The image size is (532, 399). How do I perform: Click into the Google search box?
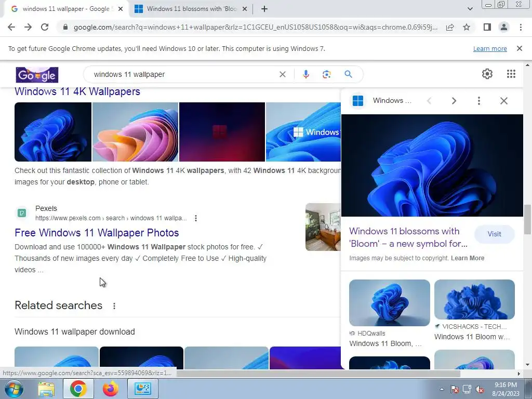coord(183,74)
